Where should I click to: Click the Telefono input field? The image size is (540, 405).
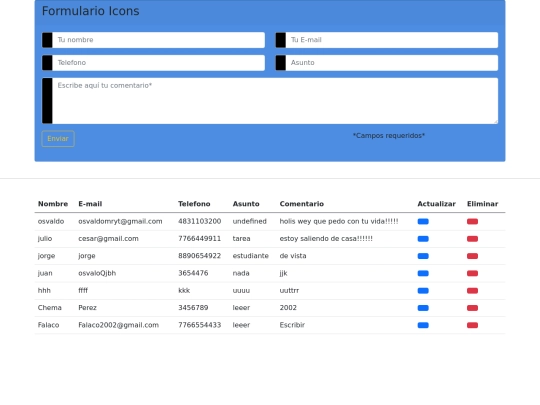158,63
